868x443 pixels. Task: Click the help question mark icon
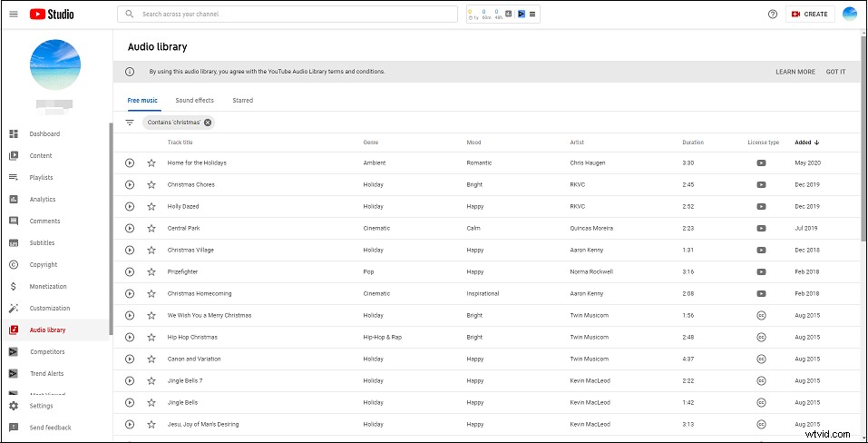(x=772, y=14)
